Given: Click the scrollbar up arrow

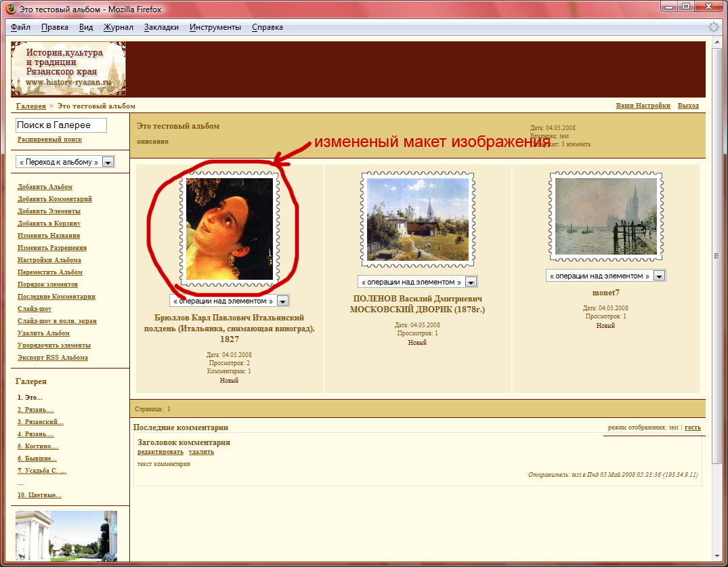Looking at the screenshot, I should [717, 43].
